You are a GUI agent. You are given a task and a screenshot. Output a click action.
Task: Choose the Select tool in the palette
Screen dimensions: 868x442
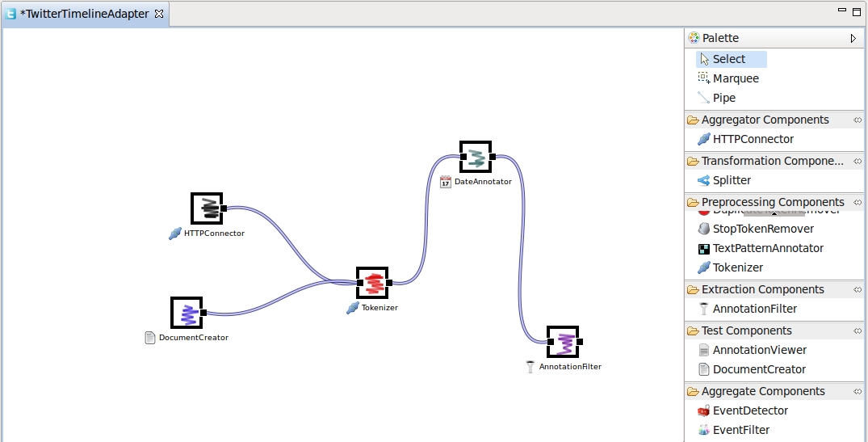pyautogui.click(x=732, y=59)
